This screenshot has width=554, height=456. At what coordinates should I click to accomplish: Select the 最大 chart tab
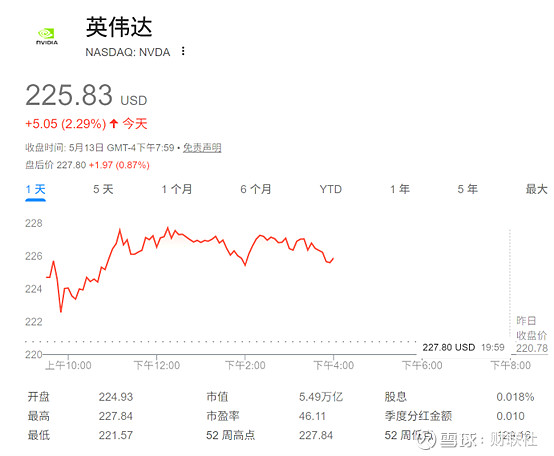537,189
